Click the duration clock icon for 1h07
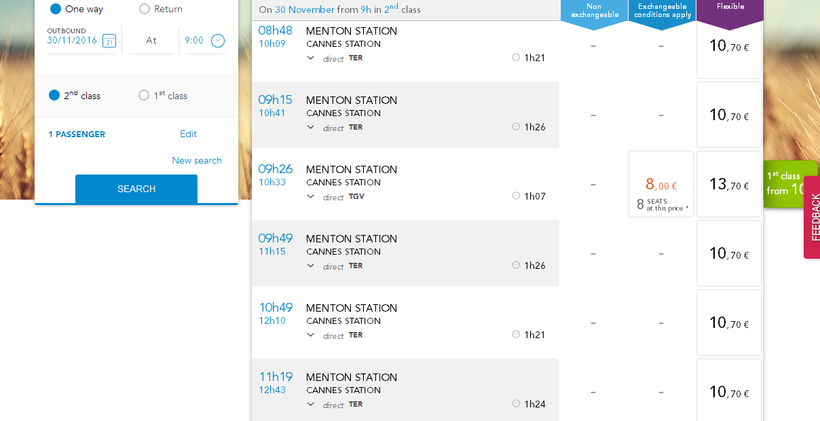The image size is (820, 421). [x=516, y=196]
